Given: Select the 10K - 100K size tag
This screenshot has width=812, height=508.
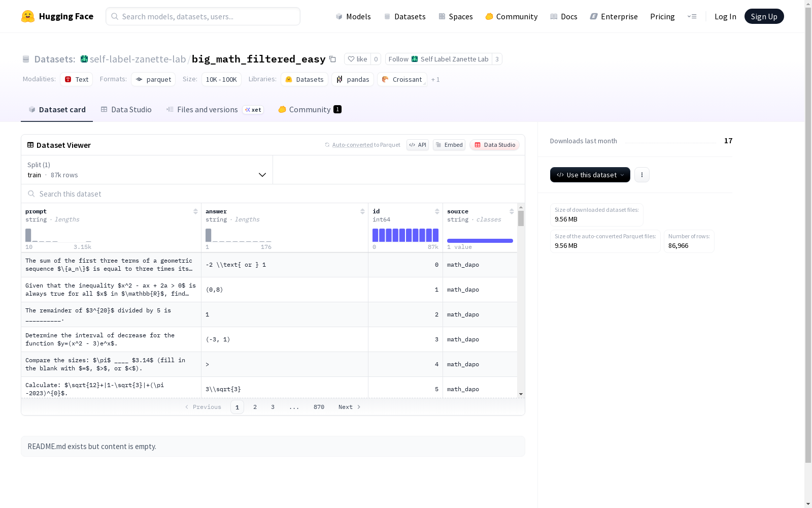Looking at the screenshot, I should click(221, 79).
